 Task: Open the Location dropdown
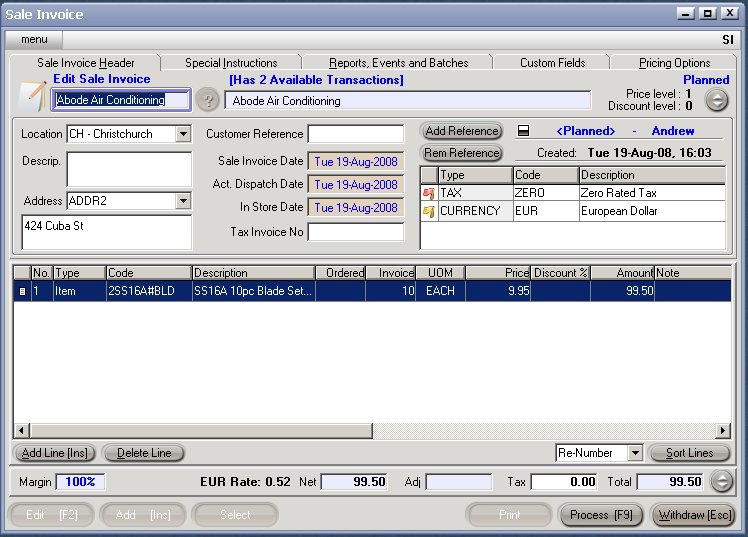point(183,134)
